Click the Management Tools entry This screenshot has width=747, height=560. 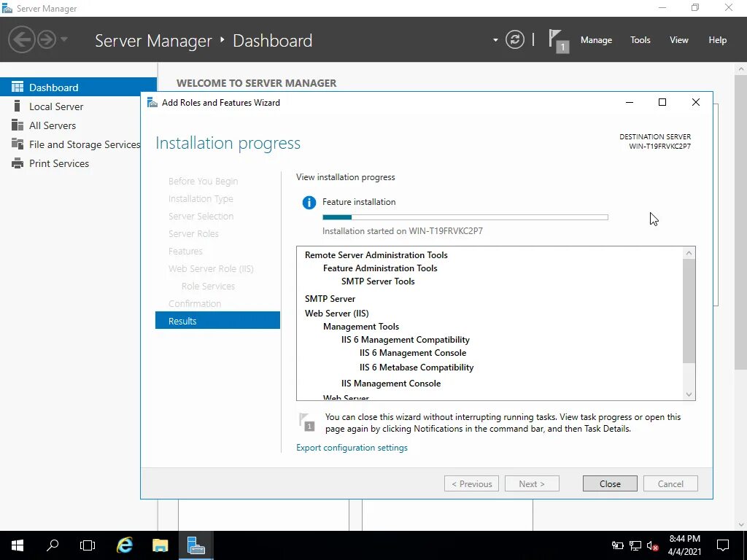360,326
